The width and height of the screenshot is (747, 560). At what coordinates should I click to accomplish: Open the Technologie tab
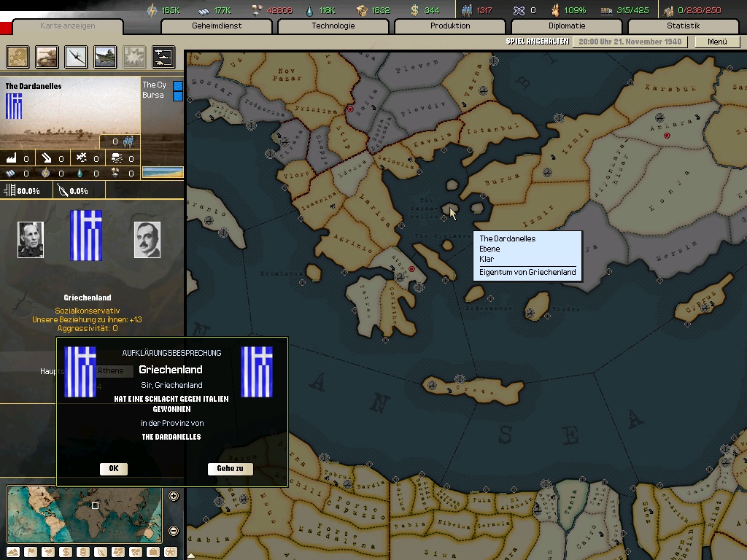click(x=333, y=26)
